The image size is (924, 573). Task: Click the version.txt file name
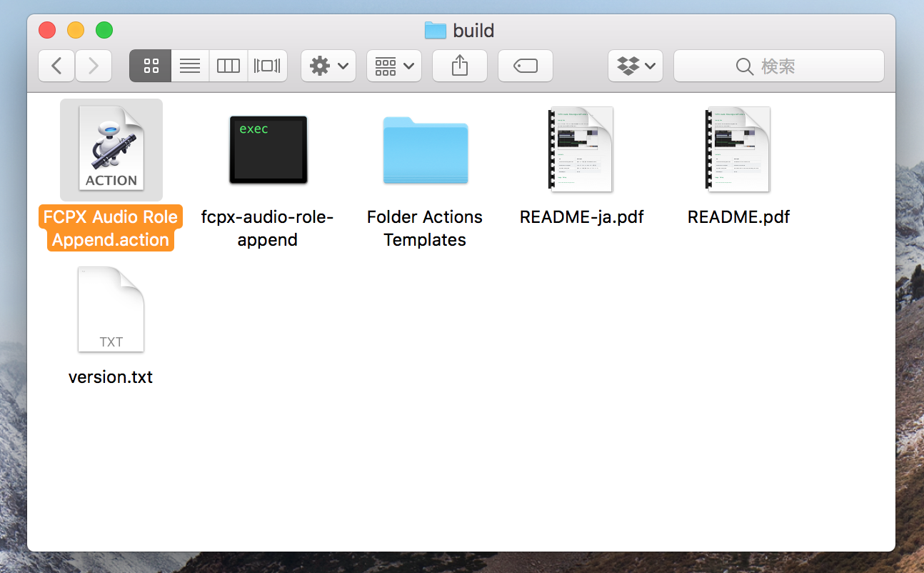tap(111, 377)
